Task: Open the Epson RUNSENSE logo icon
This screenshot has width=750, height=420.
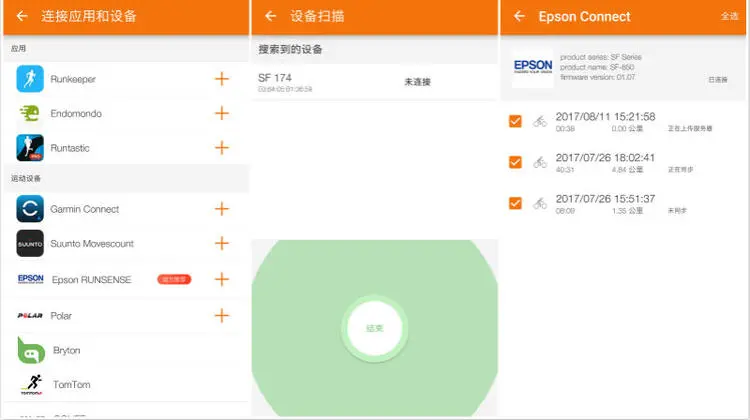Action: pyautogui.click(x=31, y=279)
